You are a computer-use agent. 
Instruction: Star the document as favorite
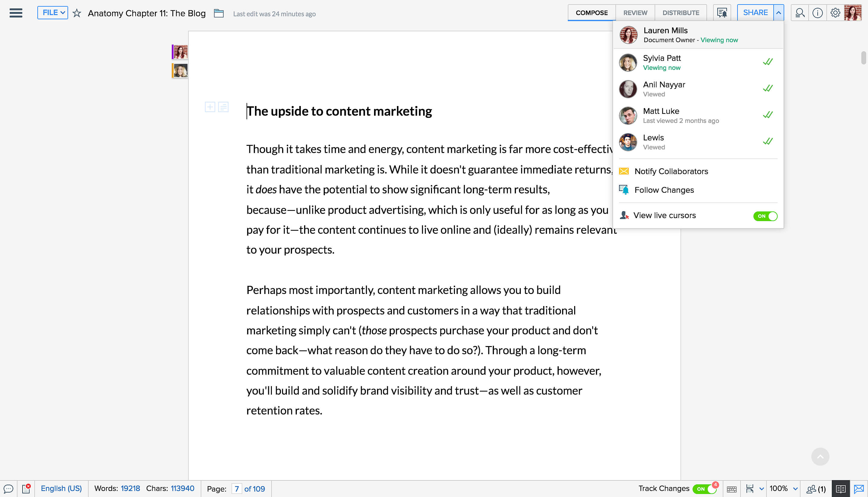click(77, 13)
